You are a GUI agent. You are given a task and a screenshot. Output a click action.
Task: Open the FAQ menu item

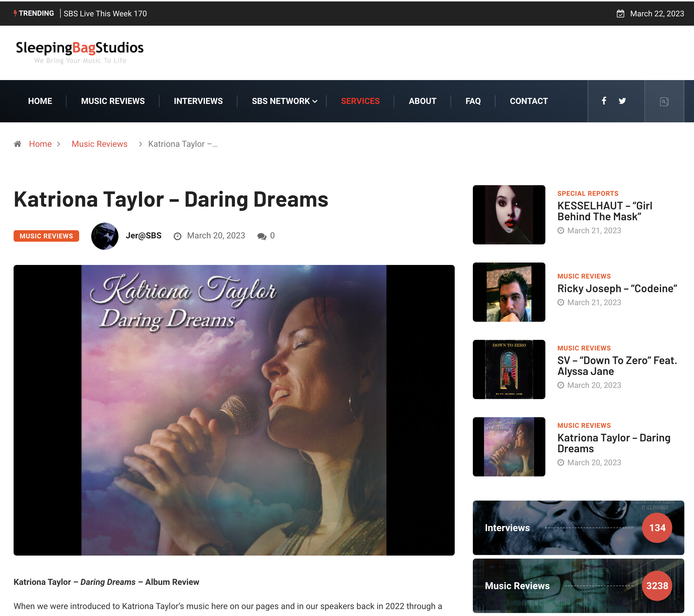point(473,101)
